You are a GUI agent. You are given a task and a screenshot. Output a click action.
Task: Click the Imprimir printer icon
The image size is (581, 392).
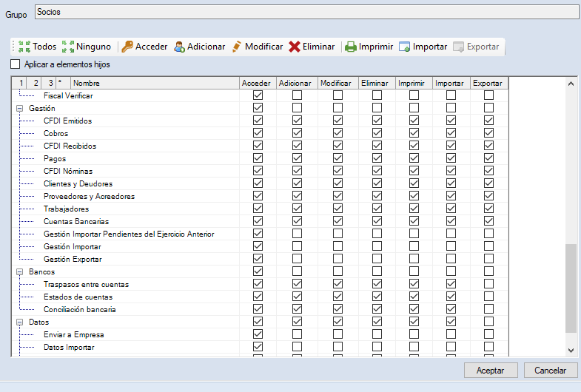(x=351, y=47)
